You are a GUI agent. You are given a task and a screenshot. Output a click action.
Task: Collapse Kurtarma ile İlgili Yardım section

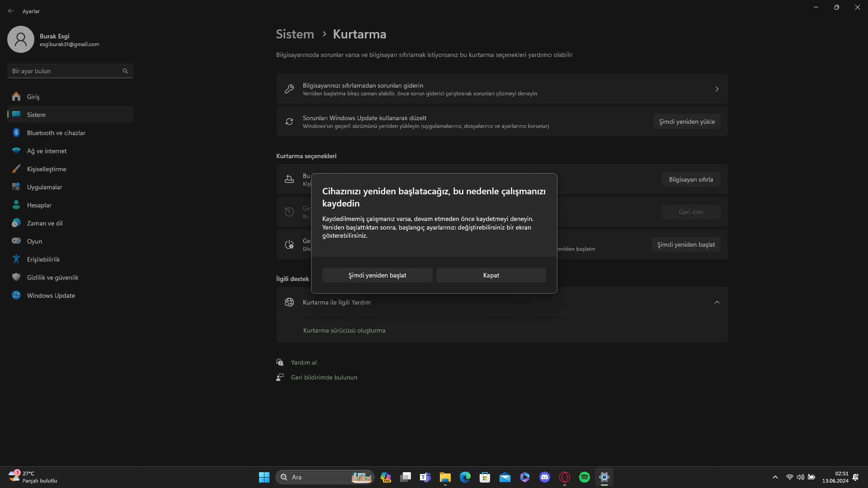(717, 302)
